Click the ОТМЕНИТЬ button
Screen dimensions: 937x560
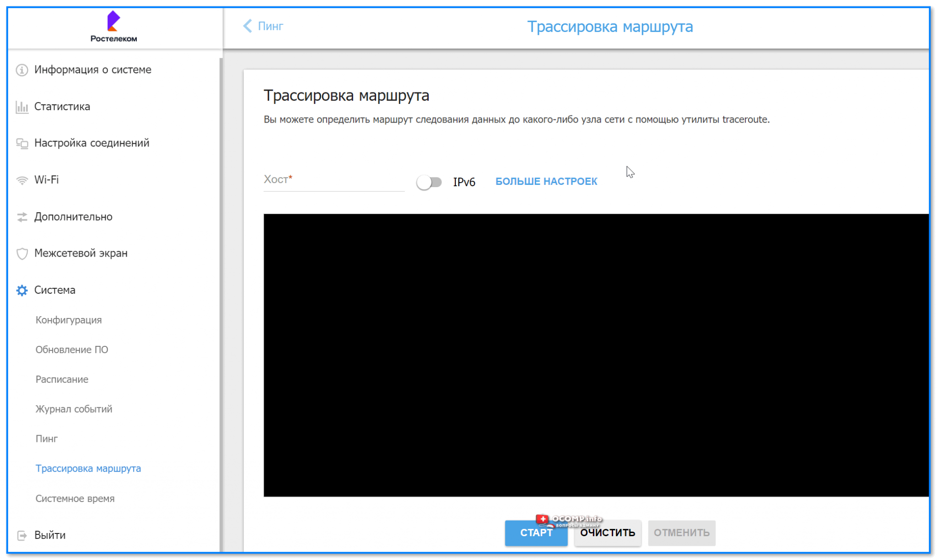pos(682,533)
